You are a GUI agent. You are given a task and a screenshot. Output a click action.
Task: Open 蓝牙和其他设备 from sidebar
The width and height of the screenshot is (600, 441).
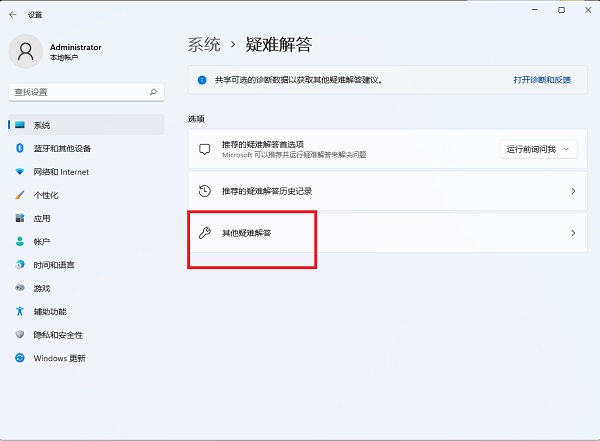(61, 148)
